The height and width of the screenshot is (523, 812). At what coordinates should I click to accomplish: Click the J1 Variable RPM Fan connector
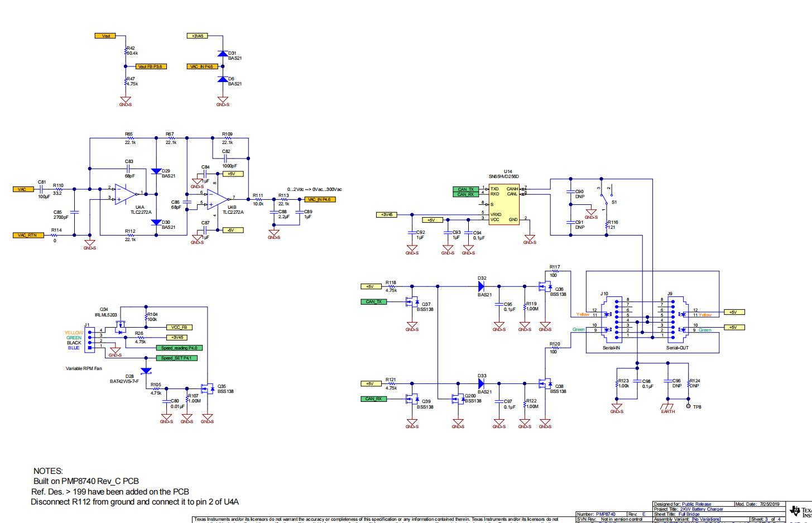click(89, 339)
